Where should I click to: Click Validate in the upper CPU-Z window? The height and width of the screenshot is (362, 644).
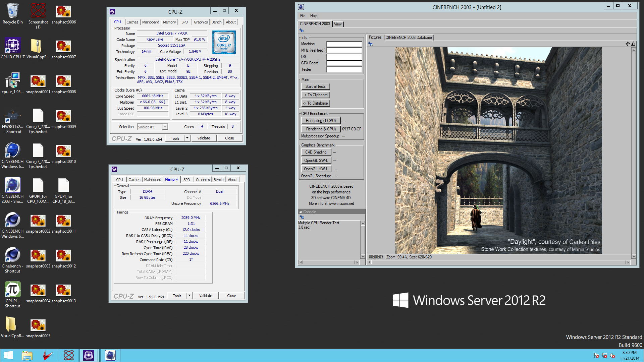[204, 138]
